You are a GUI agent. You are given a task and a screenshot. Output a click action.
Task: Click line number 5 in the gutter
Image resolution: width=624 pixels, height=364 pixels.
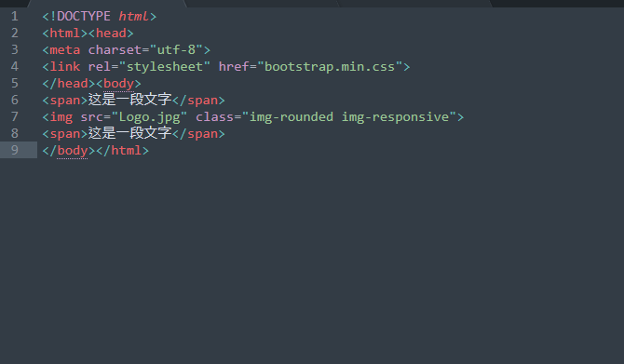coord(15,83)
